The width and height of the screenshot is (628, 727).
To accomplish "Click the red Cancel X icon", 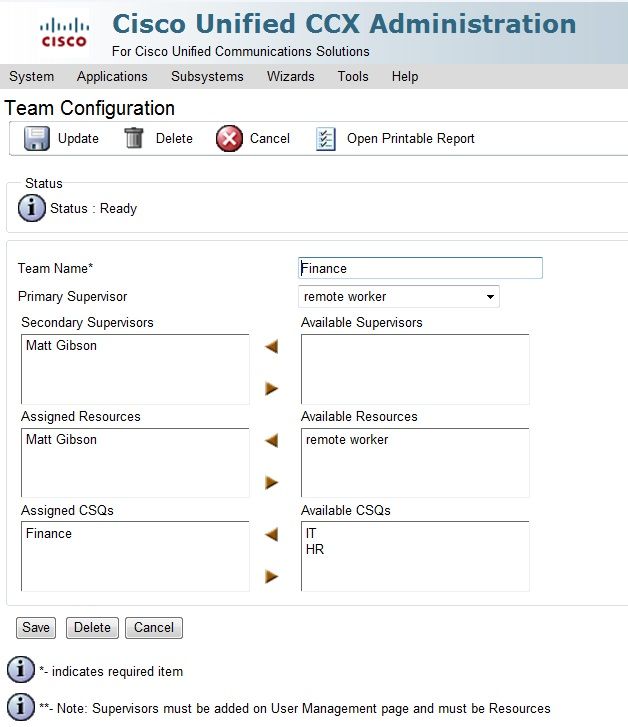I will (x=229, y=138).
